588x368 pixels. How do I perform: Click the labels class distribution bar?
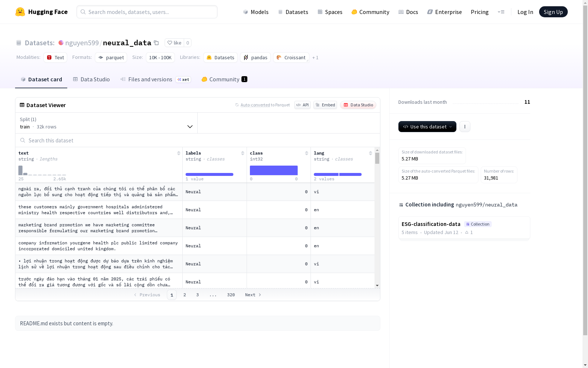click(x=209, y=174)
